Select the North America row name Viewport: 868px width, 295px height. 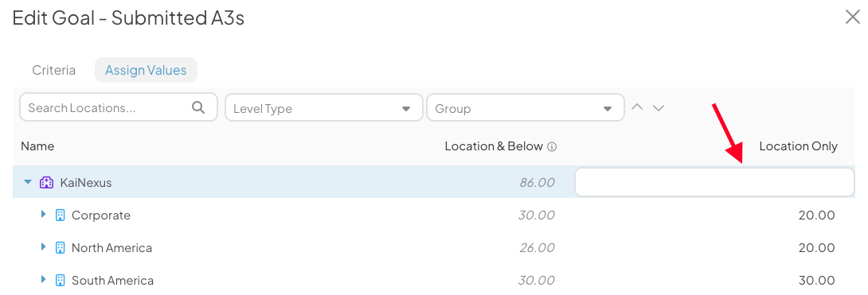[111, 247]
